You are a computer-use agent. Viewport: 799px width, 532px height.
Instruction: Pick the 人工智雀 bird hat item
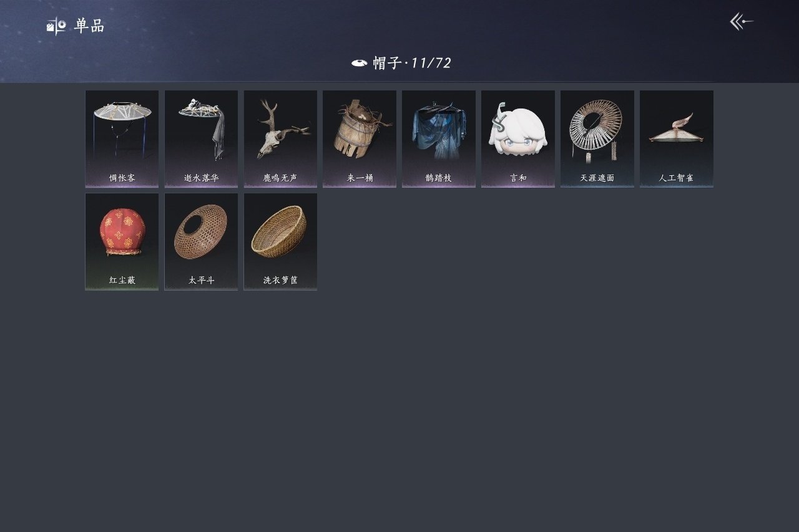677,138
